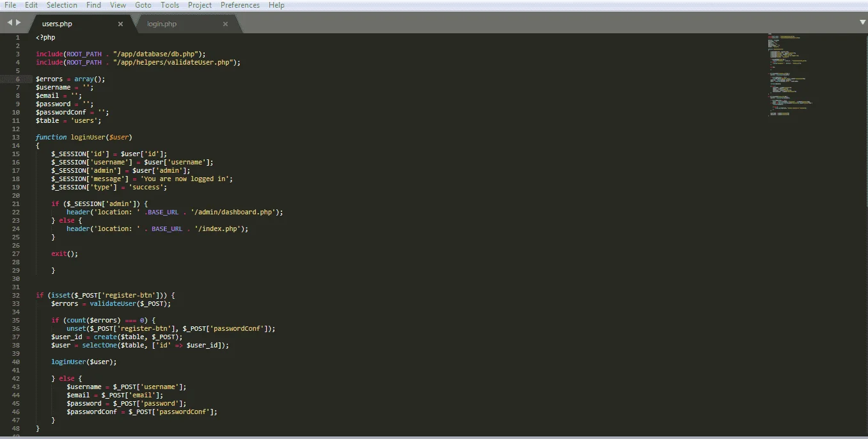Open the Project menu
Image resolution: width=868 pixels, height=439 pixels.
coord(200,5)
